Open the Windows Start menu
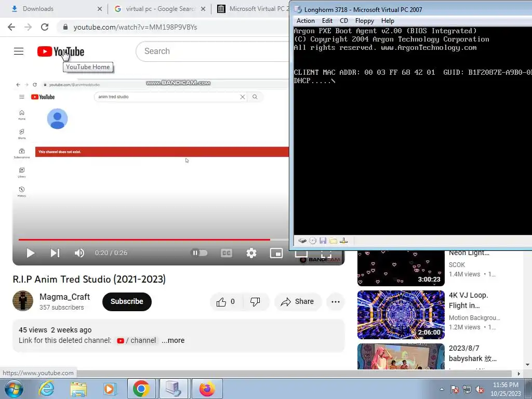532x399 pixels. [14, 389]
